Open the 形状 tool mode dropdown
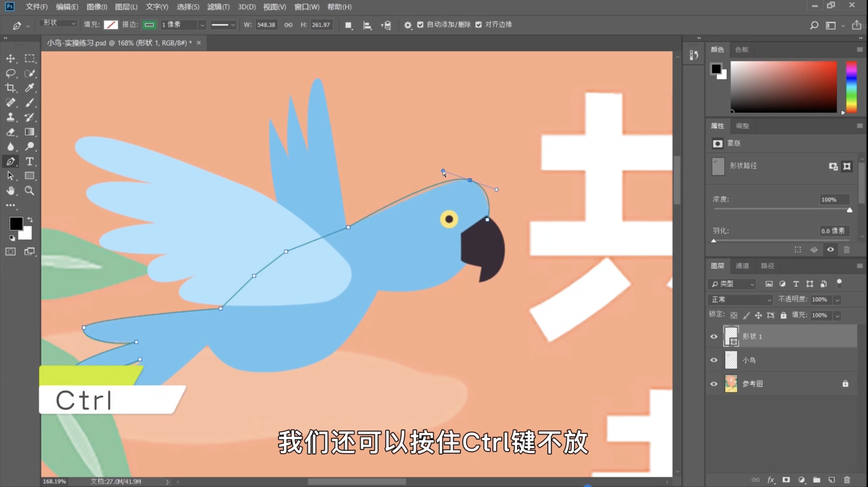The image size is (868, 487). [x=59, y=23]
